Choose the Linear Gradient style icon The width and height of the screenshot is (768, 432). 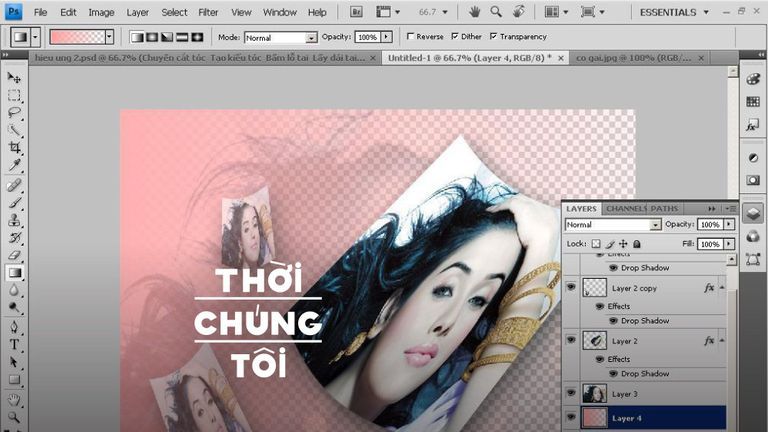click(x=137, y=37)
